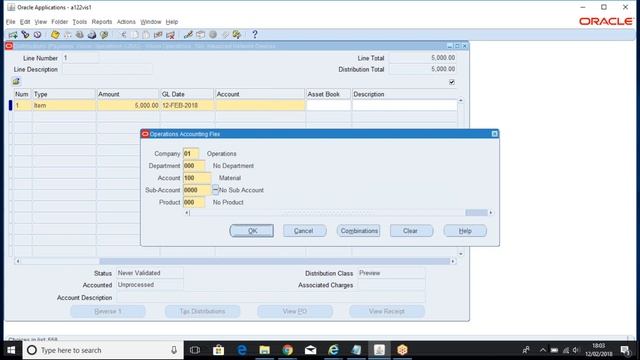
Task: Click the Window Help question mark icon
Action: coord(255,35)
